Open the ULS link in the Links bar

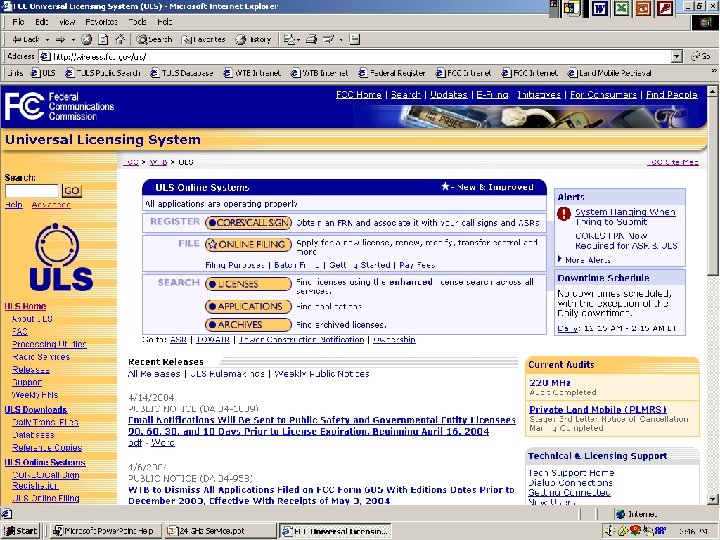[43, 73]
